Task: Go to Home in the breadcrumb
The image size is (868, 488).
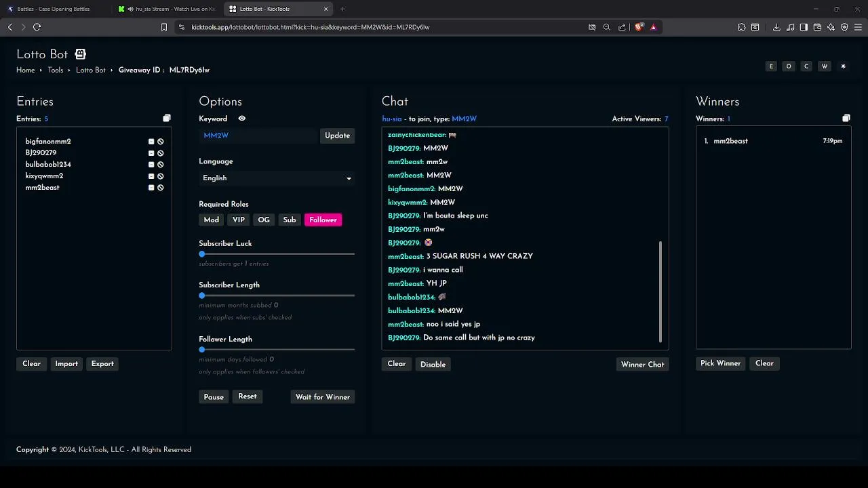Action: click(26, 70)
